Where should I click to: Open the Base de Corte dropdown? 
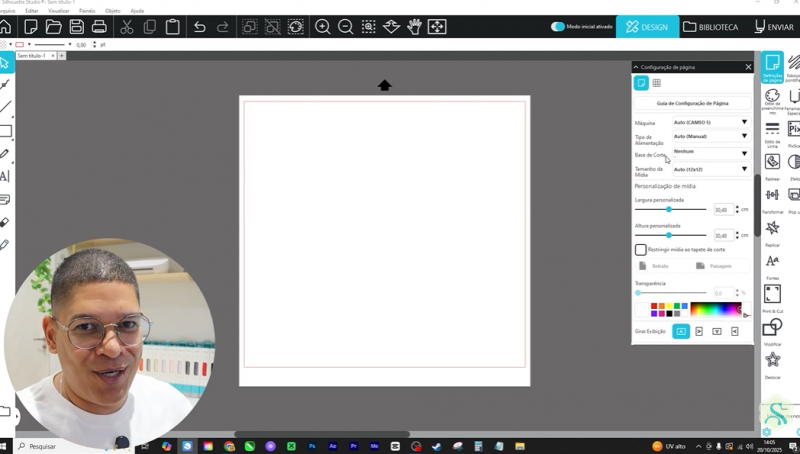709,153
